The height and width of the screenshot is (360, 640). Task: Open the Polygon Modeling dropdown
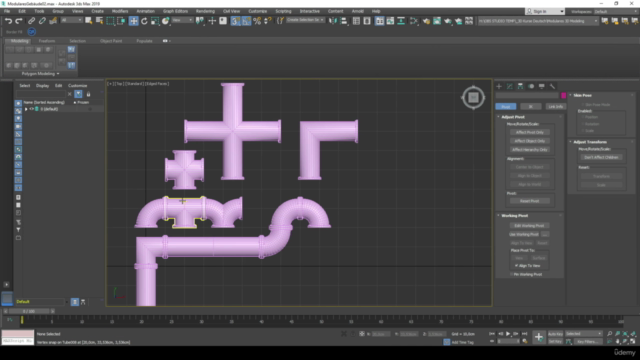pyautogui.click(x=40, y=74)
